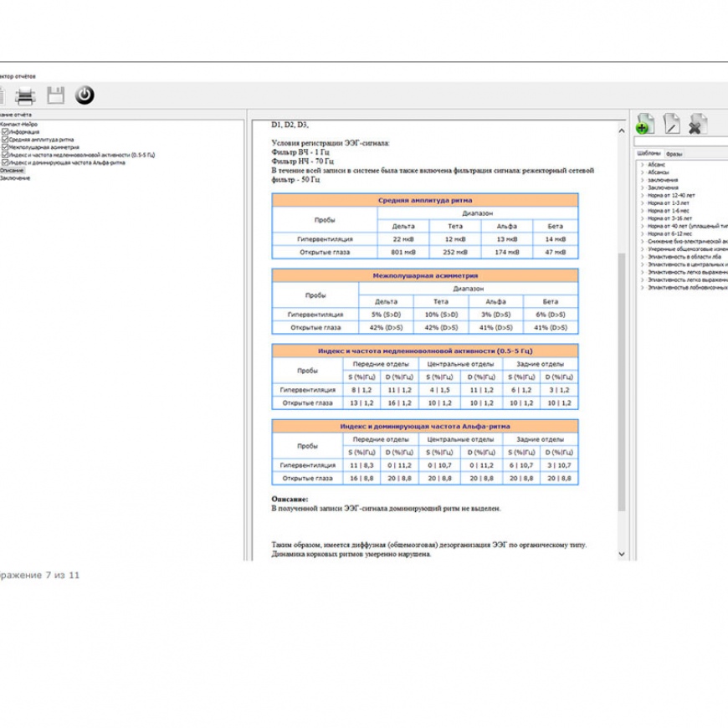Screen dimensions: 728x728
Task: Select the Эпиактивность лобновисочных template label
Action: point(688,288)
